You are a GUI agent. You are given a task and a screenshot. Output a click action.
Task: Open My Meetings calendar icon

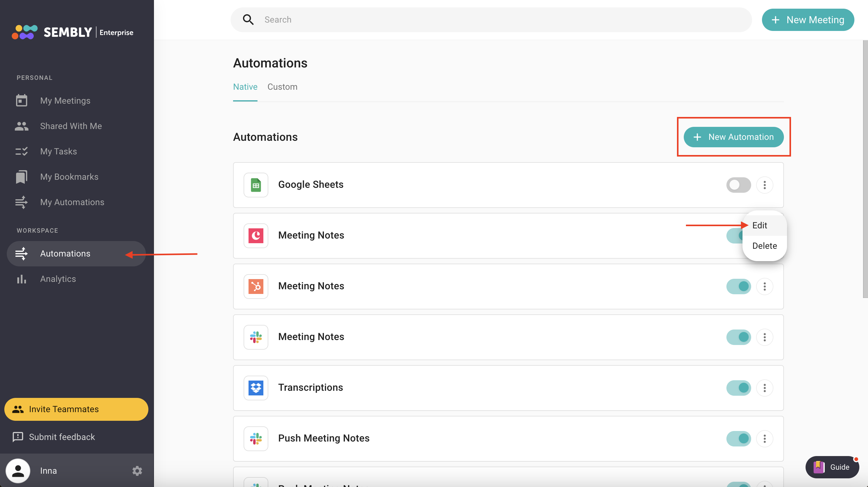point(22,101)
